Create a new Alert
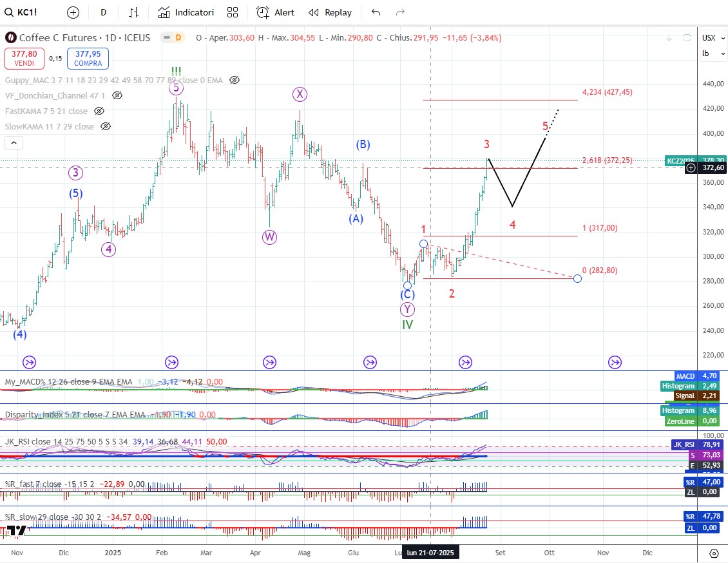The height and width of the screenshot is (563, 728). coord(276,12)
